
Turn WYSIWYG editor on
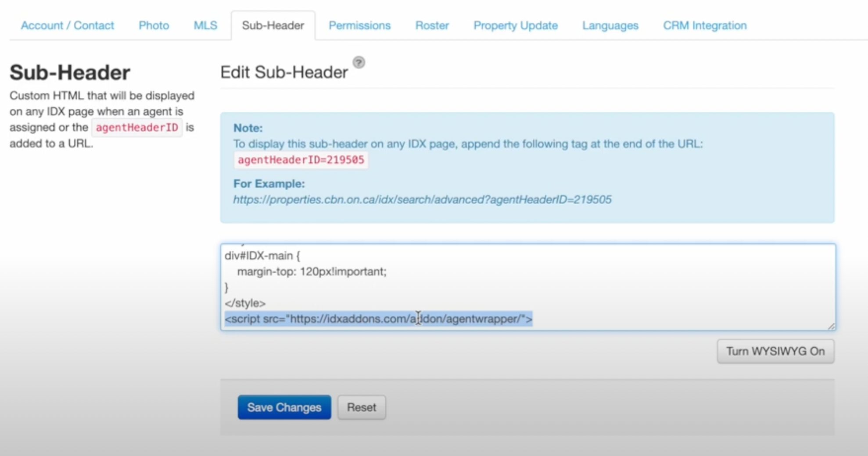775,351
